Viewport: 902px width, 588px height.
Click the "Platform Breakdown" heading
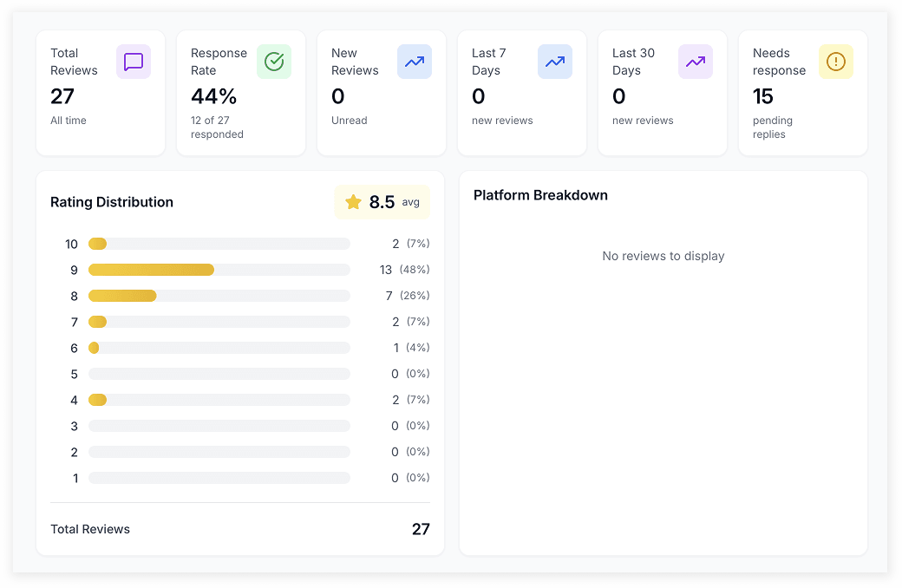click(540, 195)
